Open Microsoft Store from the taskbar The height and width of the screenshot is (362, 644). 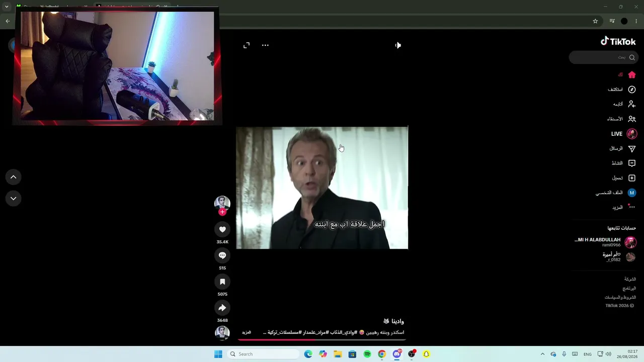pos(353,354)
